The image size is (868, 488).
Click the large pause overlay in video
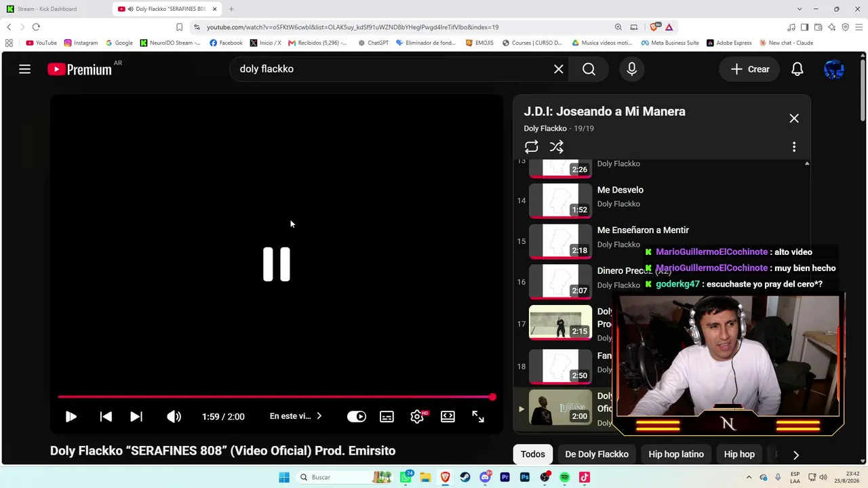277,264
